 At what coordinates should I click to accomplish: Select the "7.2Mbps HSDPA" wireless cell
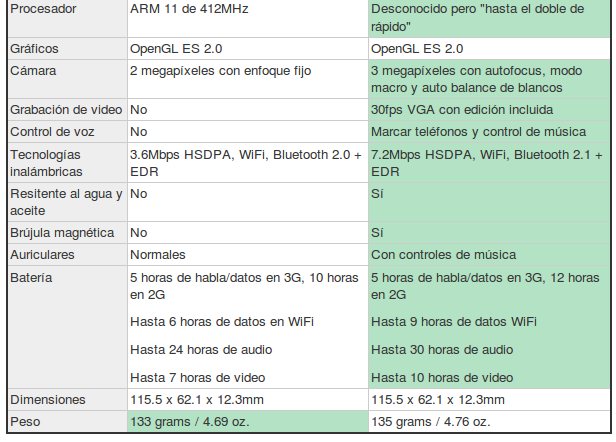486,163
